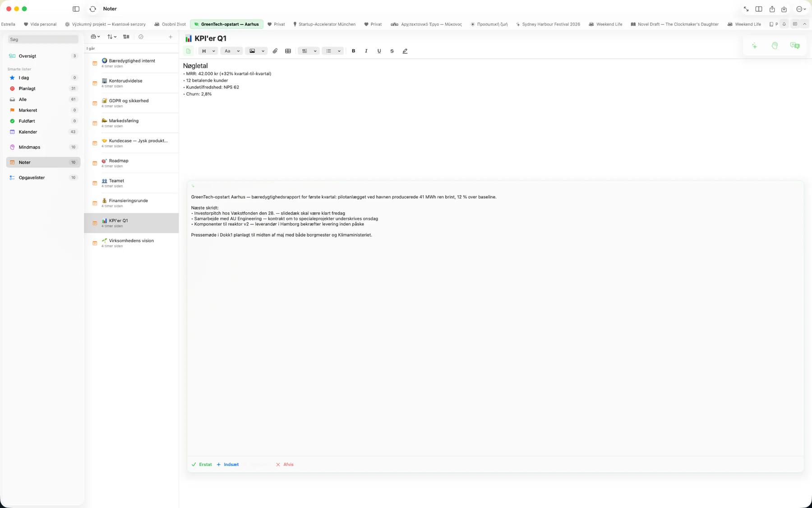Open the more options ellipsis dropdown
This screenshot has width=812, height=508.
(801, 9)
